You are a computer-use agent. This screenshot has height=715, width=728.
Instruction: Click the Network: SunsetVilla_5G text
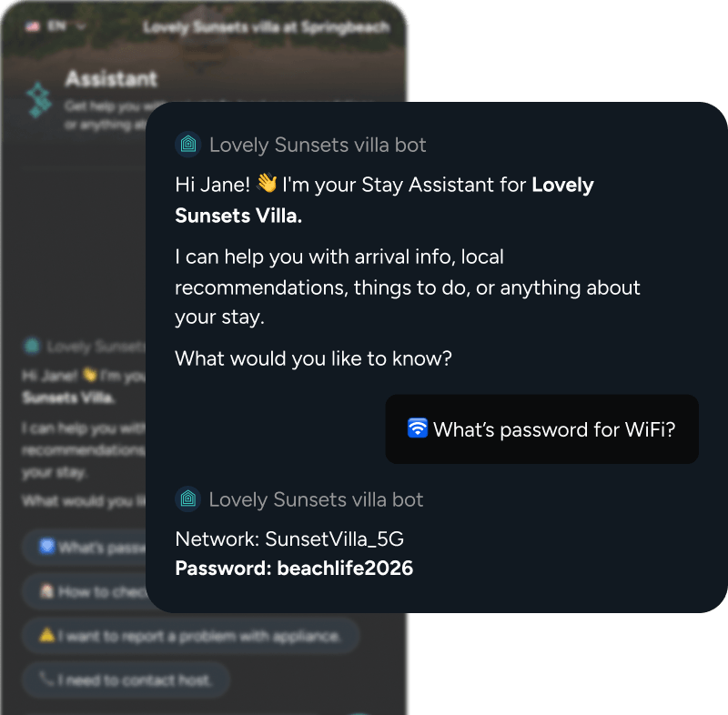tap(289, 539)
